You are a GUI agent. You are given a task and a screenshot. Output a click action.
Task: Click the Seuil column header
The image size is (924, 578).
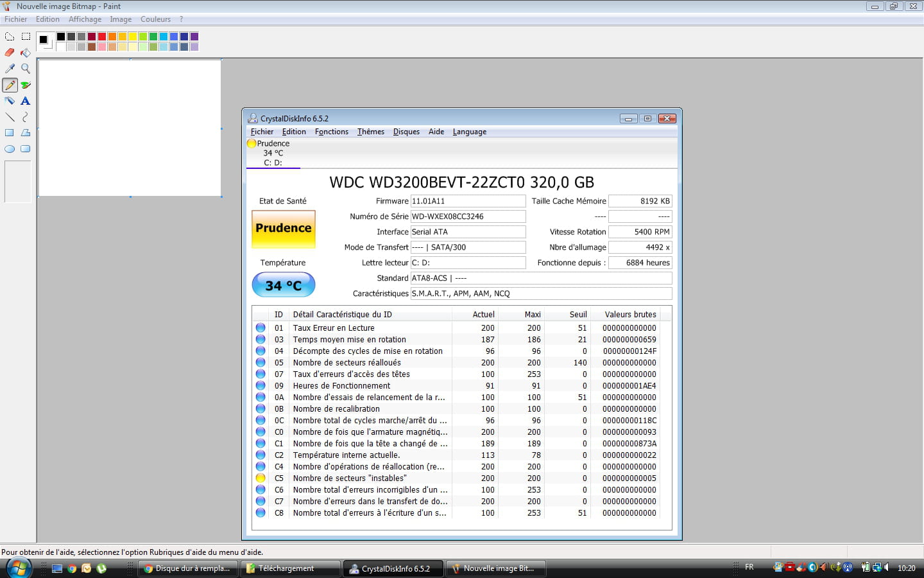[567, 315]
